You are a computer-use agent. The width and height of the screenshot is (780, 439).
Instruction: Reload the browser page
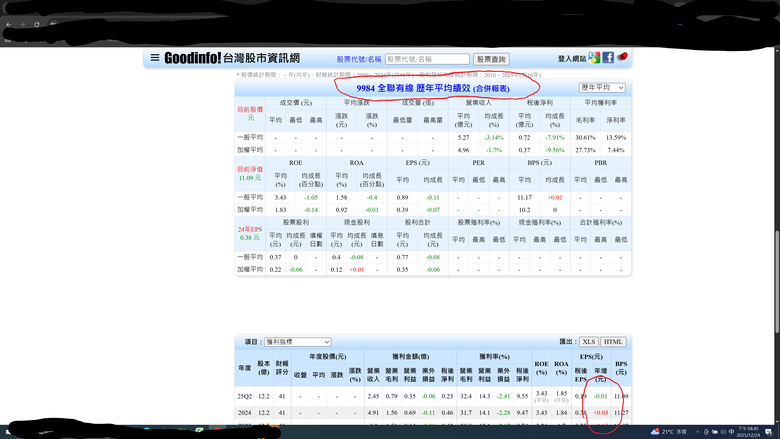click(36, 24)
